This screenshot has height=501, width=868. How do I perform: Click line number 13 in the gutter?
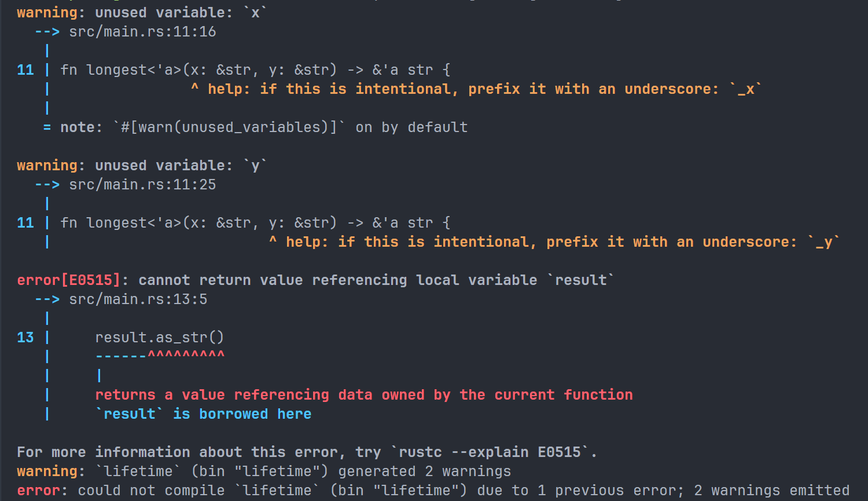pyautogui.click(x=25, y=338)
